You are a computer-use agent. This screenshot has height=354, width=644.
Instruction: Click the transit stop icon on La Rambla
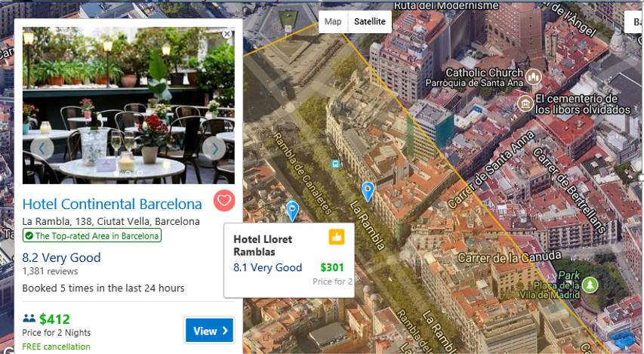click(x=335, y=164)
